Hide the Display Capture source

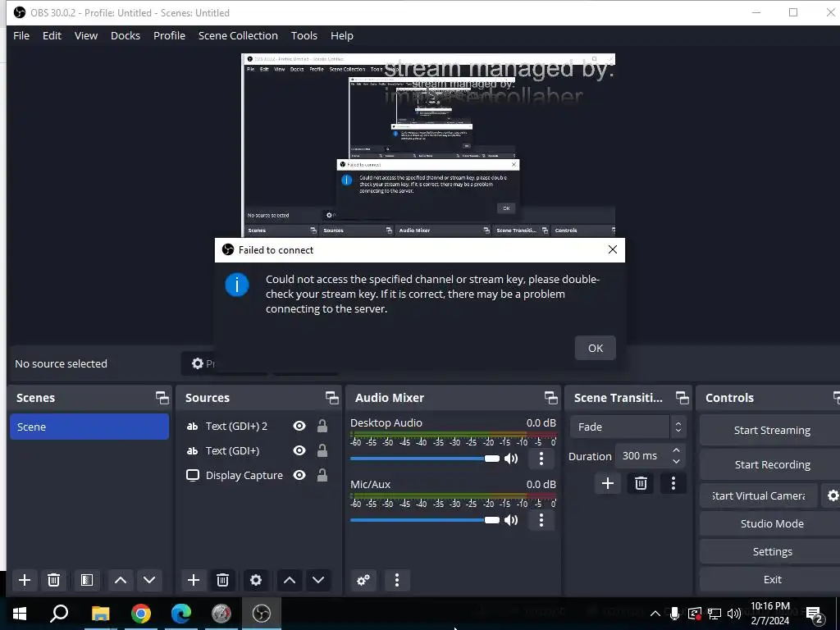point(299,475)
